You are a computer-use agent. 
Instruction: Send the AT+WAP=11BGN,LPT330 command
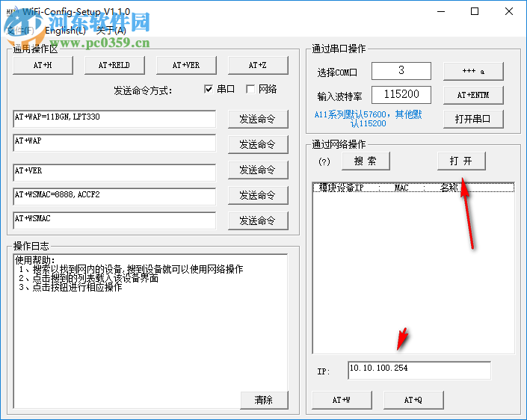258,119
